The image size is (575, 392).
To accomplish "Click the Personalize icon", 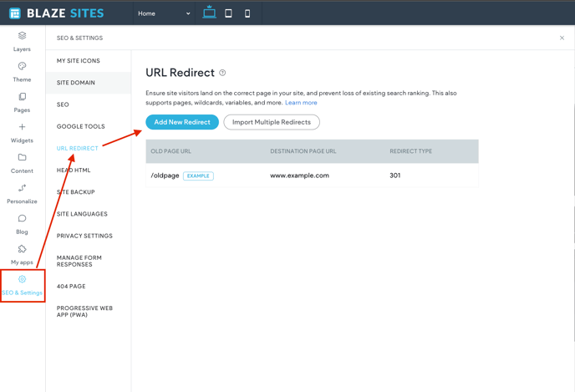I will click(x=22, y=188).
